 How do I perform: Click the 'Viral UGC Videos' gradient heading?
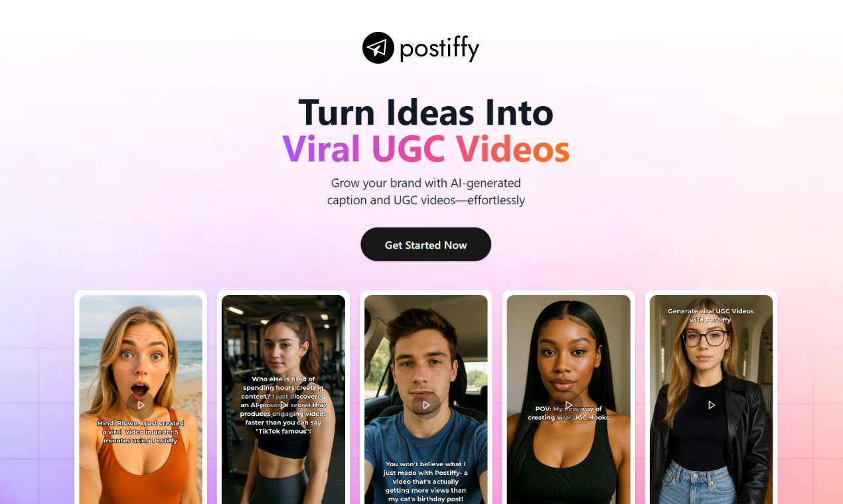[425, 149]
